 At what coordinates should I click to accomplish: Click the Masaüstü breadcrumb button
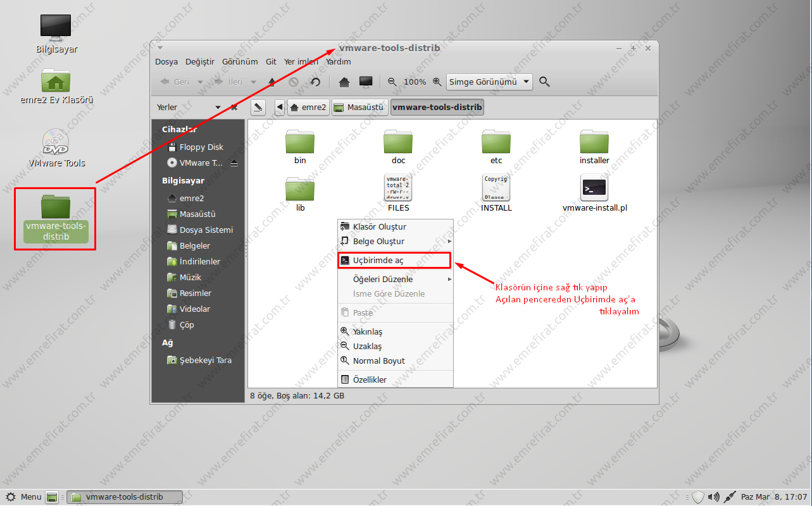359,108
